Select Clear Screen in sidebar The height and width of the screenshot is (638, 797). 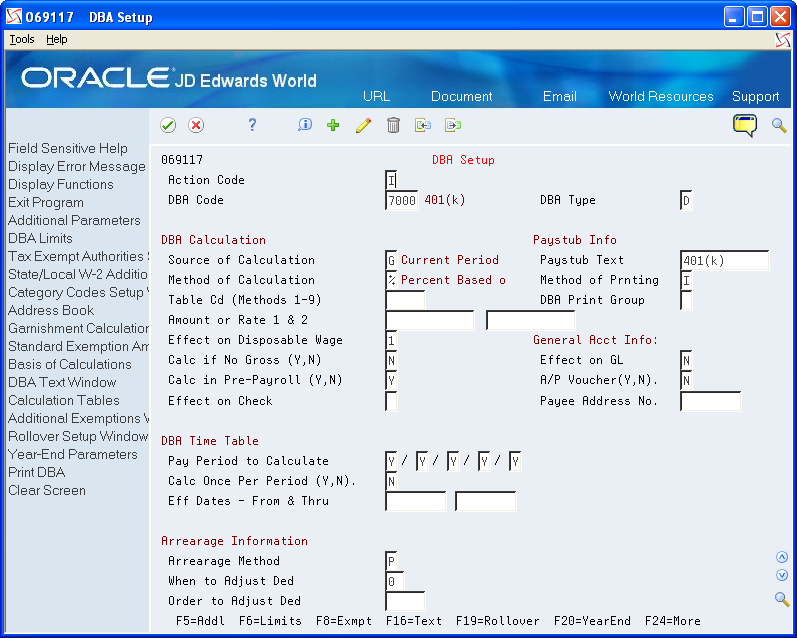[x=47, y=491]
